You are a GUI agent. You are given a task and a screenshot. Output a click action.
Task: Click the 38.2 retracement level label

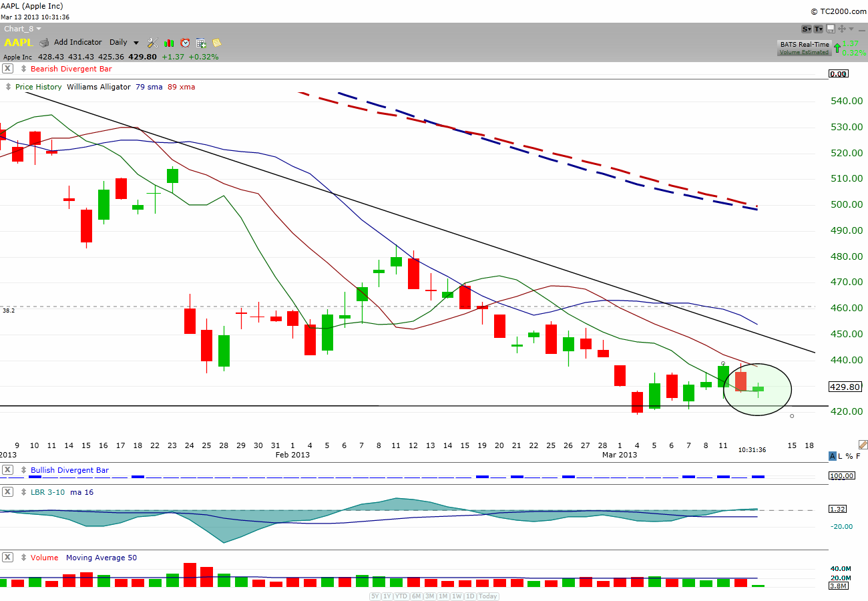[x=9, y=311]
